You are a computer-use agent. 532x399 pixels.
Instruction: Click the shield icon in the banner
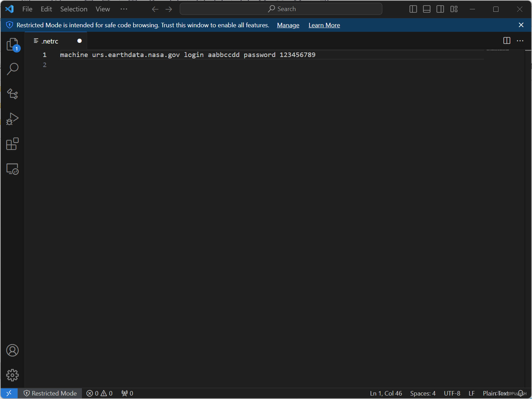(10, 25)
